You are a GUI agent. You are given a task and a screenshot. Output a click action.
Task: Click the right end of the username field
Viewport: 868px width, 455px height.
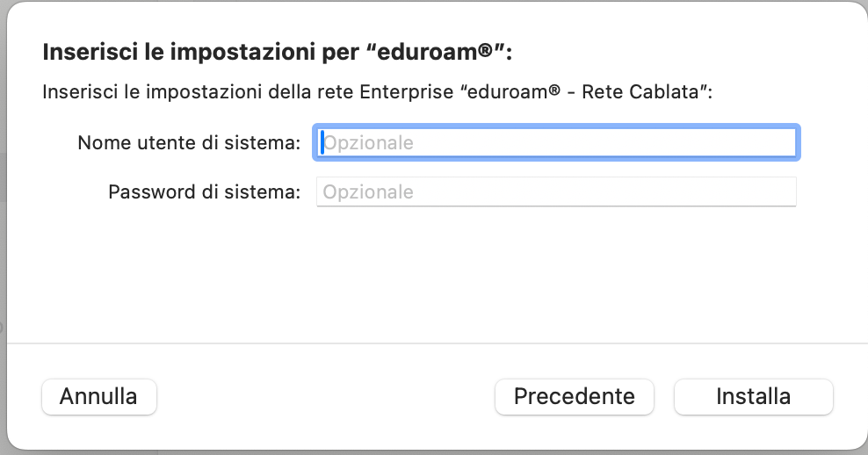(782, 142)
